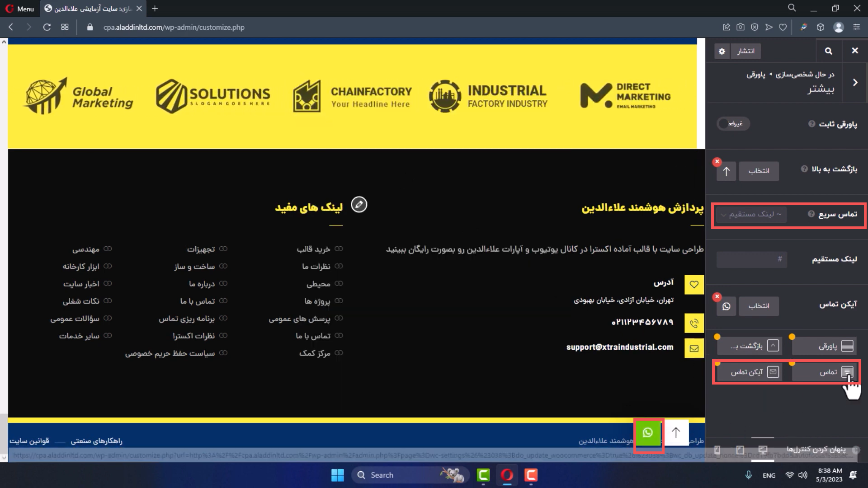The image size is (868, 488).
Task: Click the address heart icon in footer
Action: pos(694,285)
